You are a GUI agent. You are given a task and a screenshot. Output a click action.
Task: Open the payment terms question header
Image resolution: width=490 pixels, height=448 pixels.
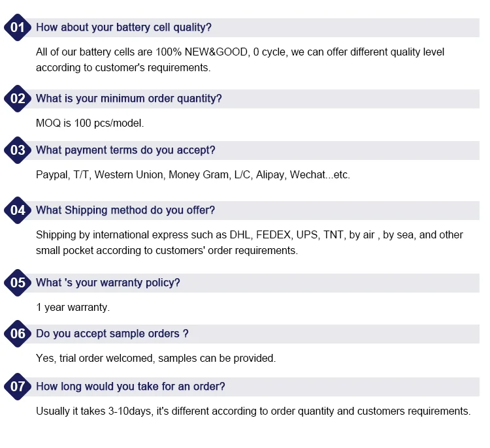pyautogui.click(x=125, y=150)
